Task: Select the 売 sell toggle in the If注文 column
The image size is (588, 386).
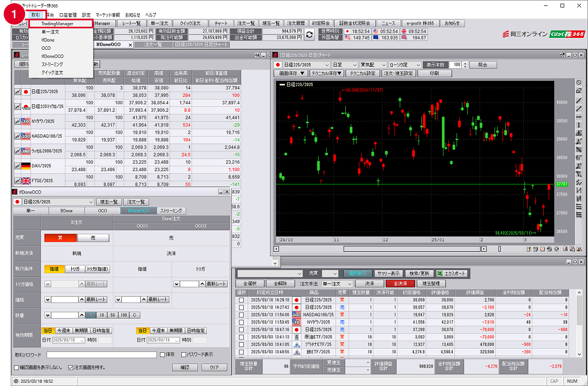Action: (x=93, y=238)
